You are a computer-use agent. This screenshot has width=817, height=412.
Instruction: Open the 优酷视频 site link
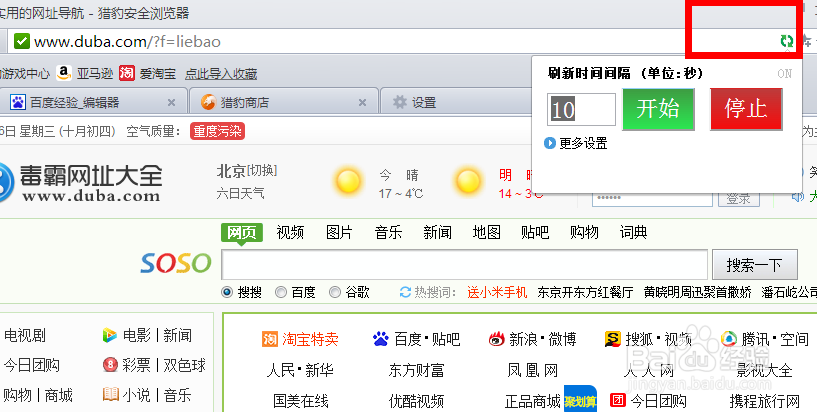416,401
